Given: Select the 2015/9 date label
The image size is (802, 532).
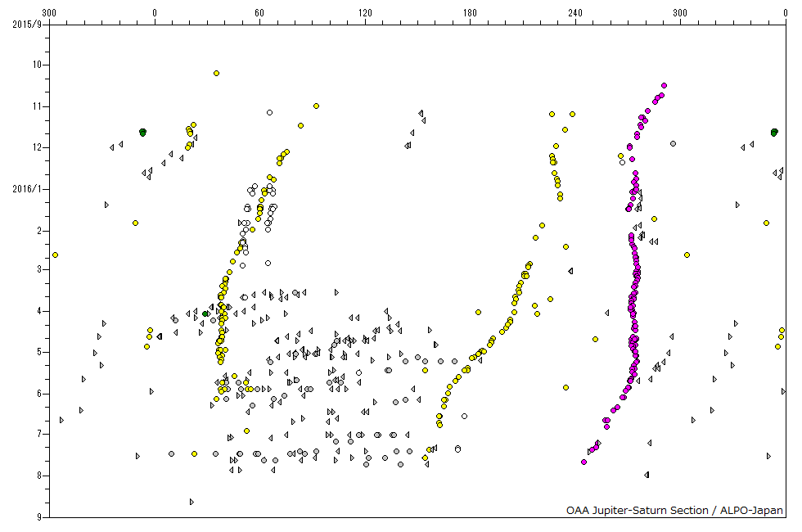Looking at the screenshot, I should 27,24.
